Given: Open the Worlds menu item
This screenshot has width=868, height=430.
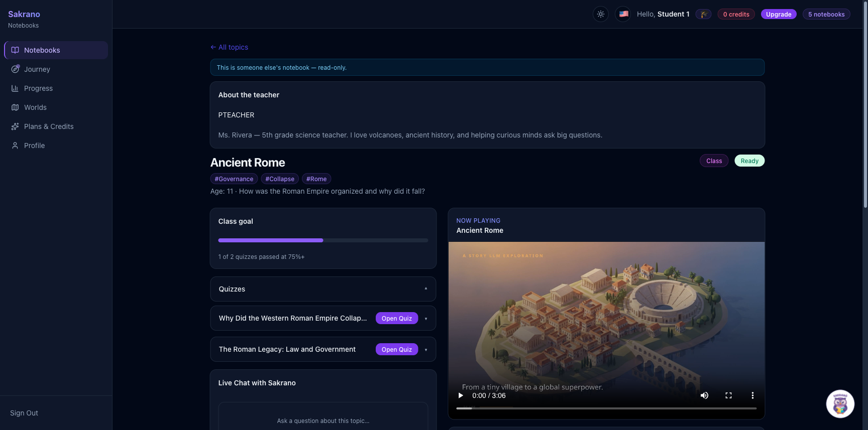Looking at the screenshot, I should [56, 107].
